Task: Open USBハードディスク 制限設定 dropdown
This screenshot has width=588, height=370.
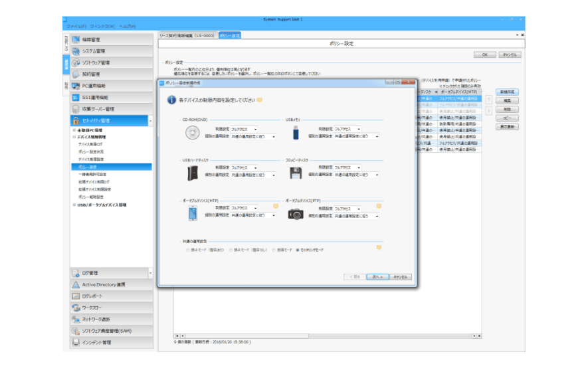Action: (x=244, y=168)
